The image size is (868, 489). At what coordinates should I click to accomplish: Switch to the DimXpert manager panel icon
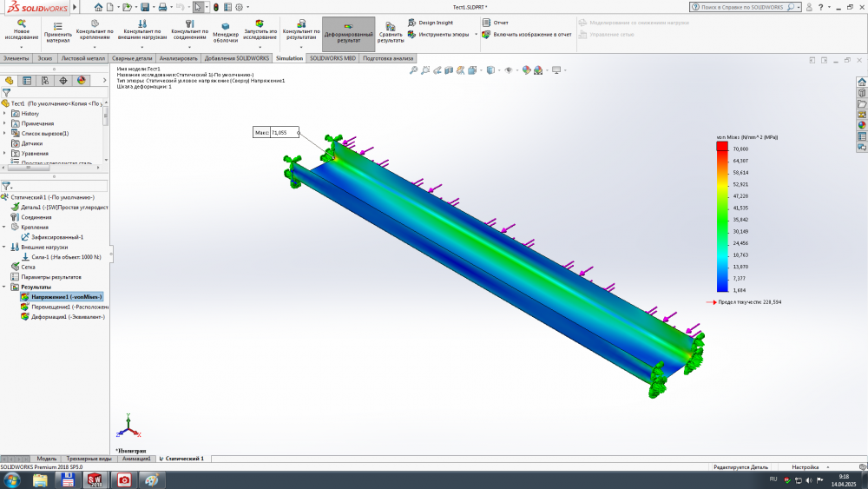(x=63, y=80)
